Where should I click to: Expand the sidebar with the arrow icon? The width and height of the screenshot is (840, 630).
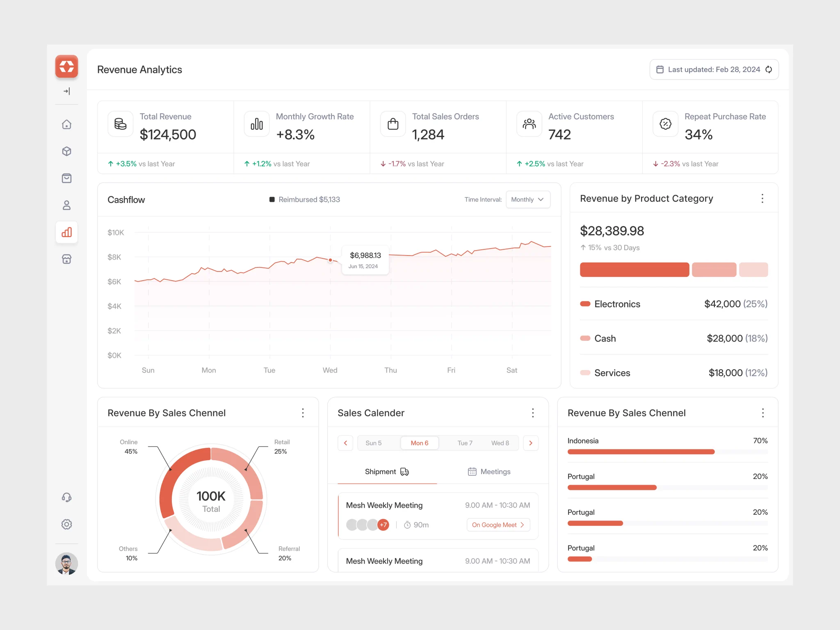66,91
